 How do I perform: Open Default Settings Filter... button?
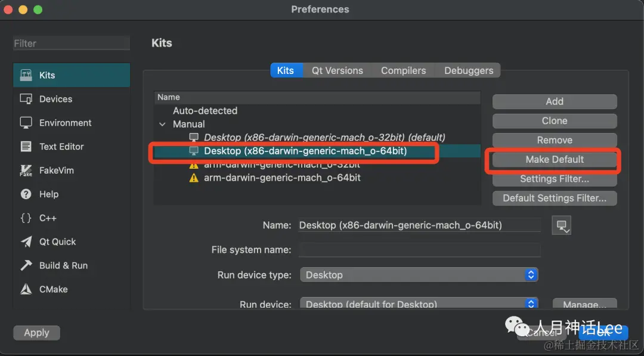(x=555, y=198)
